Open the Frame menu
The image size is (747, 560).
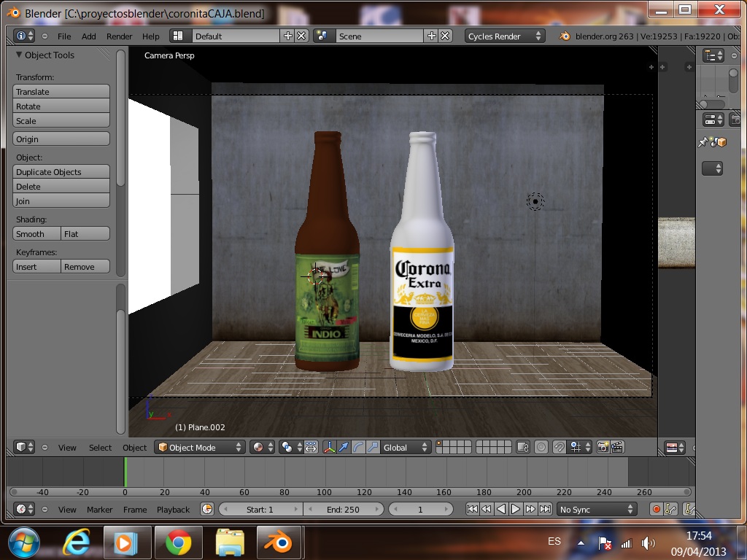click(135, 510)
